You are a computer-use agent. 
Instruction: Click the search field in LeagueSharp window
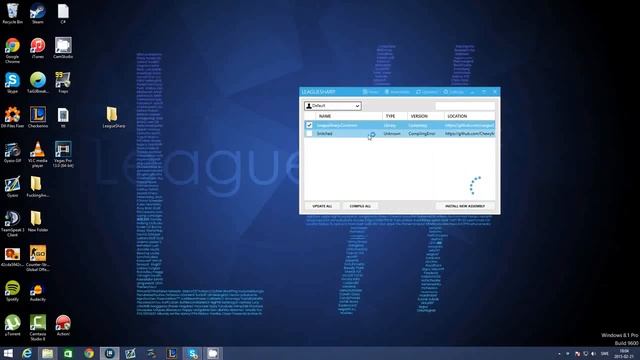click(x=465, y=106)
